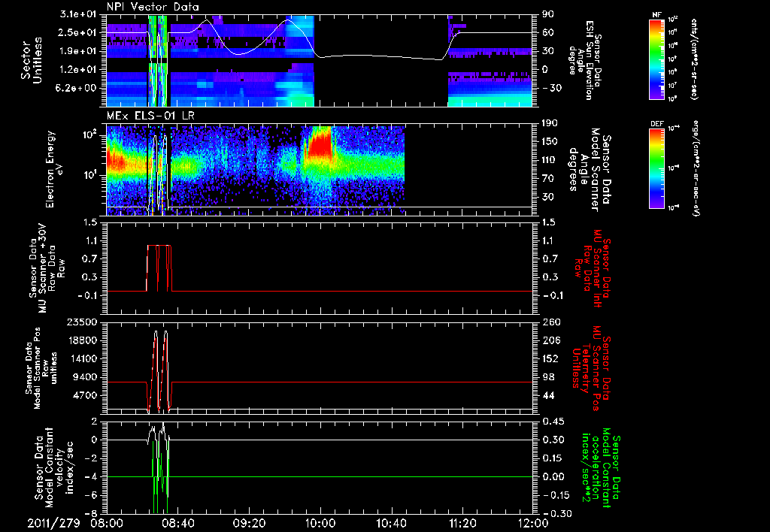Click the 0.15 acceleration tick value

553,458
